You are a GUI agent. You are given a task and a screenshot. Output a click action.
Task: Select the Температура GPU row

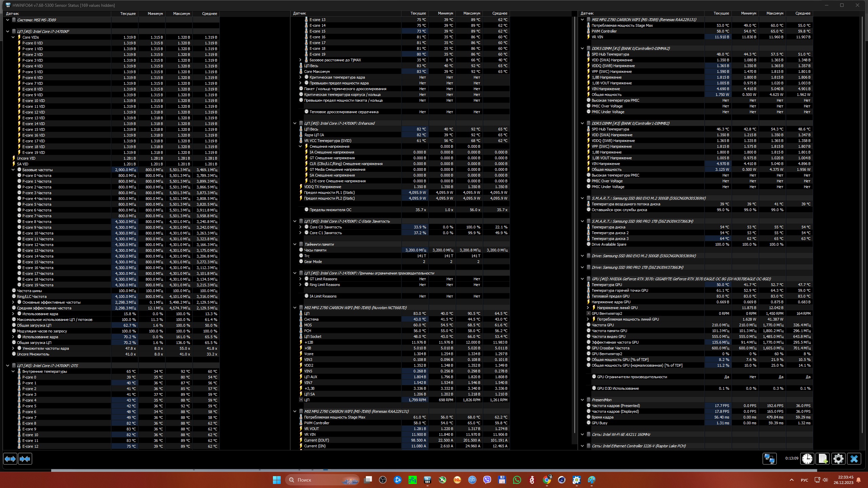point(607,285)
